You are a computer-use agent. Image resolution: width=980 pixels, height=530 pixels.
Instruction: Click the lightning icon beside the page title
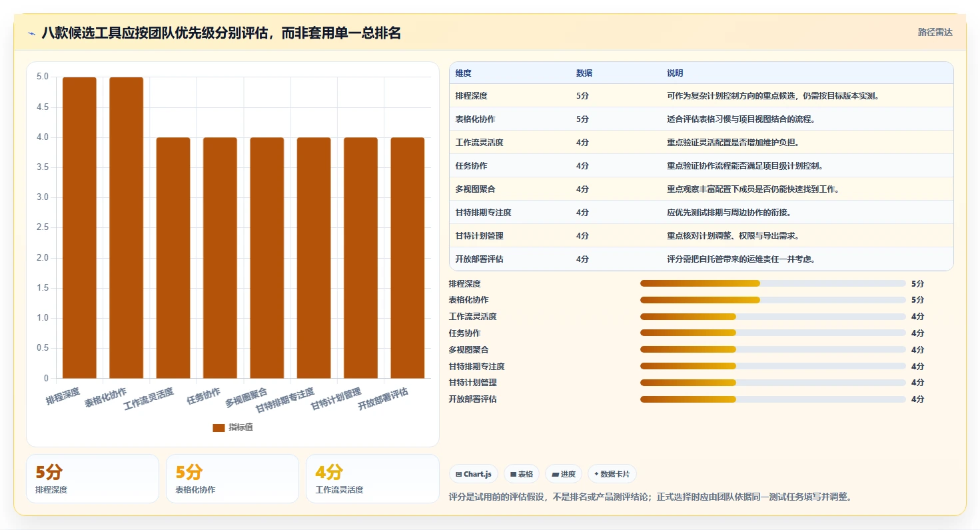coord(32,33)
